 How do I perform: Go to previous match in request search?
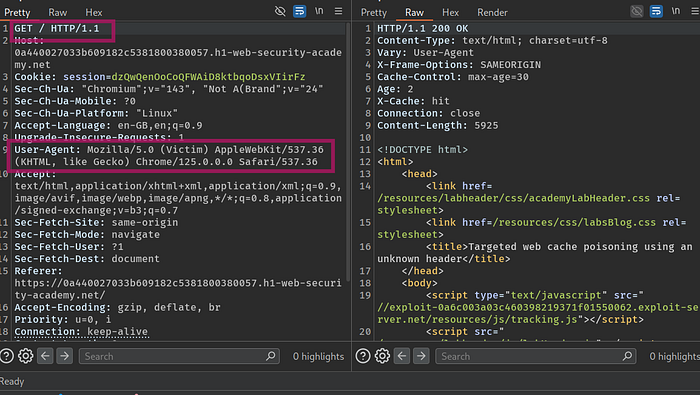click(x=45, y=356)
